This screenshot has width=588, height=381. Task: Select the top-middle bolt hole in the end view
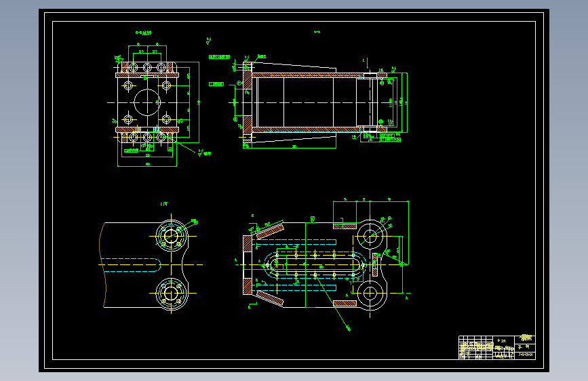click(147, 68)
